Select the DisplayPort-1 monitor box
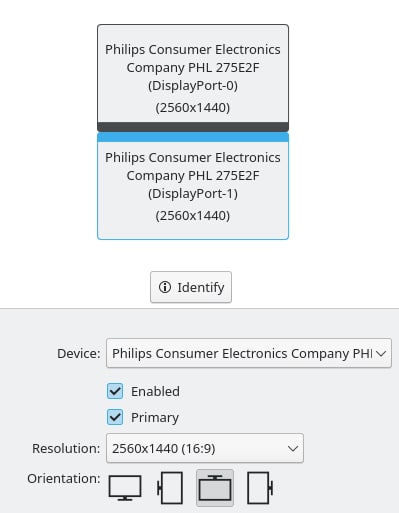The width and height of the screenshot is (399, 513). pos(193,186)
